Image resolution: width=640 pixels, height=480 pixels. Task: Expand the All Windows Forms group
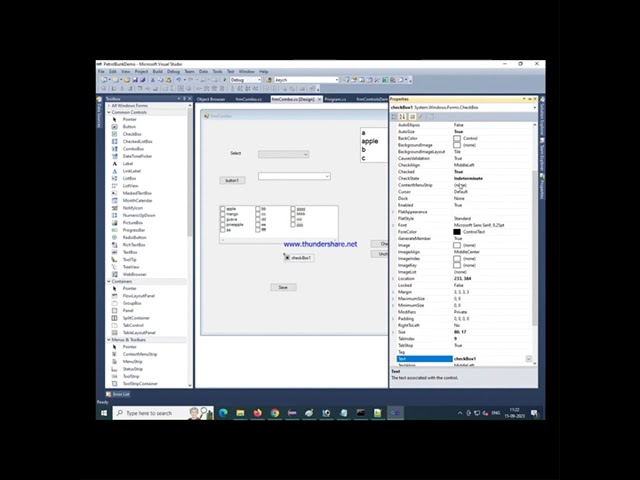[x=109, y=105]
